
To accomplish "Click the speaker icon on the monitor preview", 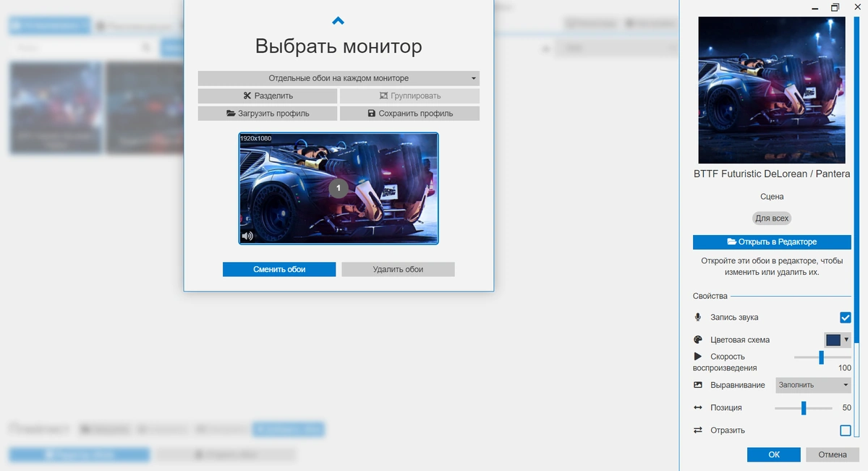I will click(x=247, y=236).
